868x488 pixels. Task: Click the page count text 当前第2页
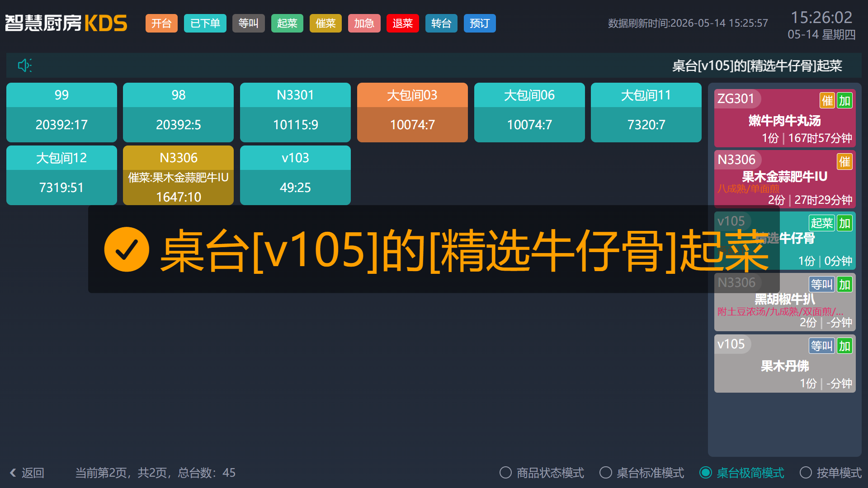[x=155, y=473]
